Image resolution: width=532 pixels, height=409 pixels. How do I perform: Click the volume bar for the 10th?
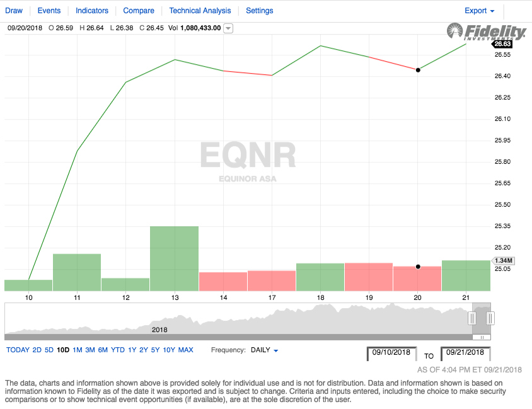pos(28,285)
